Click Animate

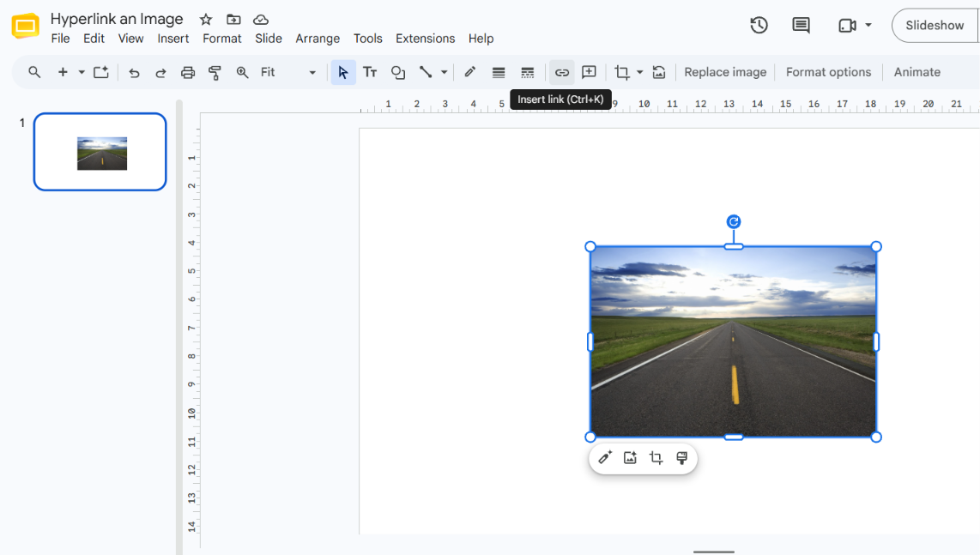tap(916, 73)
